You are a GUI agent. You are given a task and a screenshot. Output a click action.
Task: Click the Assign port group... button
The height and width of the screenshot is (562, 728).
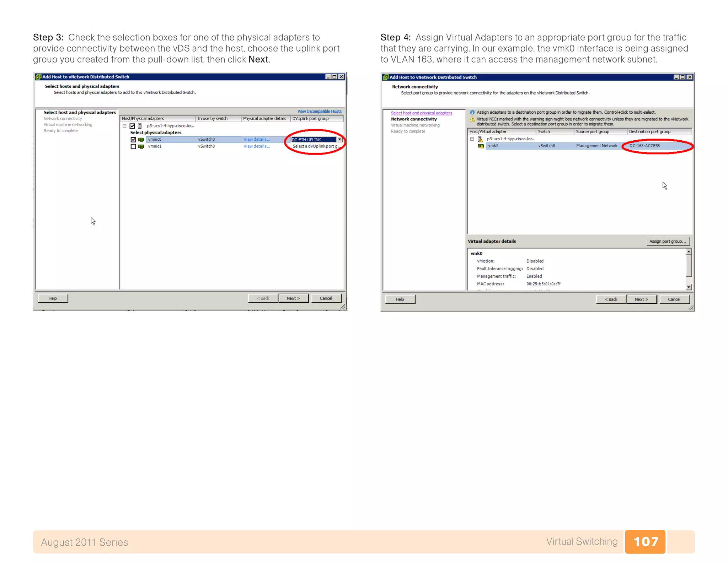(668, 242)
